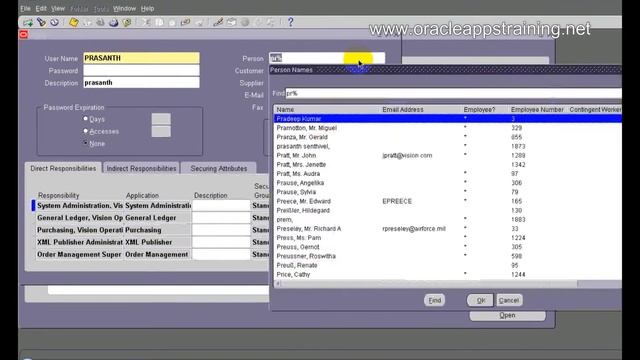Screen dimensions: 640x360
Task: Click the Find flashlight toolbar icon
Action: [41, 22]
